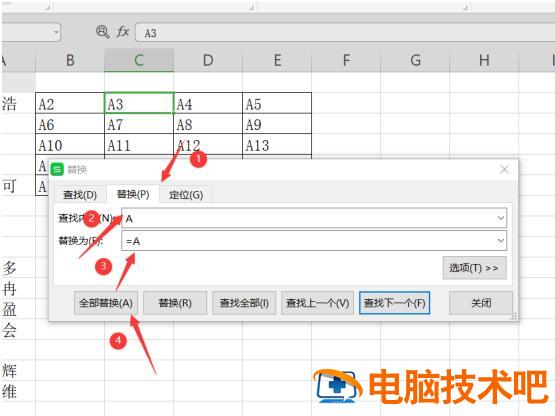This screenshot has height=416, width=555.
Task: Click cell containing A10
Action: (x=70, y=144)
